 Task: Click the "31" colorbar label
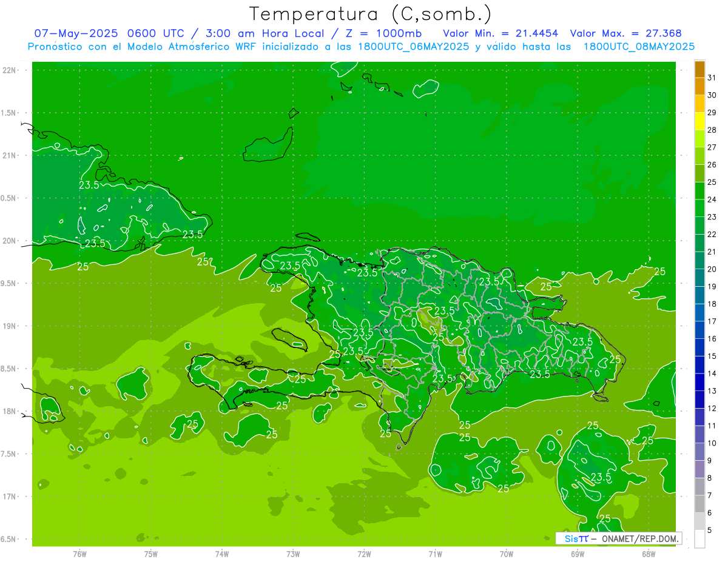(x=712, y=78)
